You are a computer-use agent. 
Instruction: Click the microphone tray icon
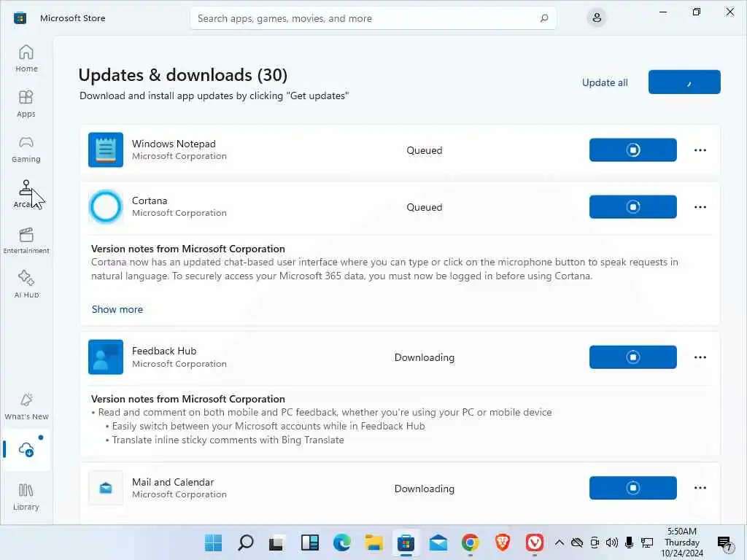click(x=629, y=542)
